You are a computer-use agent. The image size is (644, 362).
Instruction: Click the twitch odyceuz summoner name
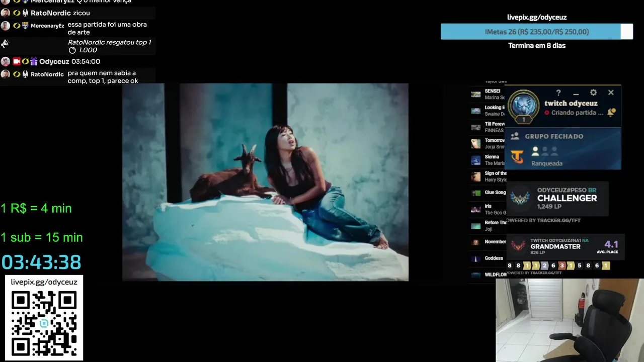(x=571, y=103)
